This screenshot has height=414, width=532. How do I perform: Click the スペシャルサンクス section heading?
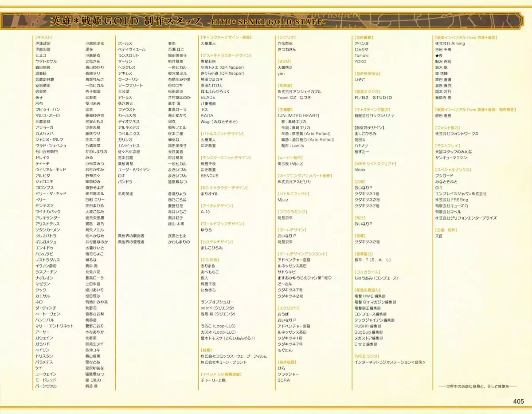pyautogui.click(x=453, y=170)
